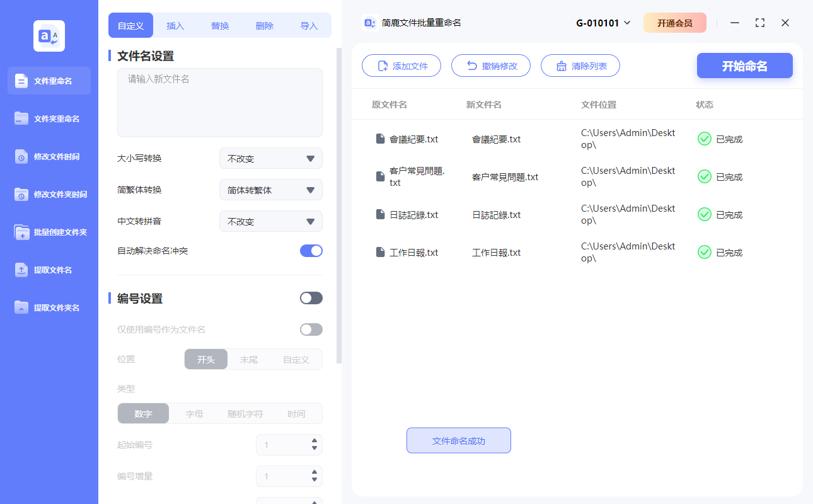The width and height of the screenshot is (813, 504).
Task: Switch to the 导入 tab
Action: [309, 25]
